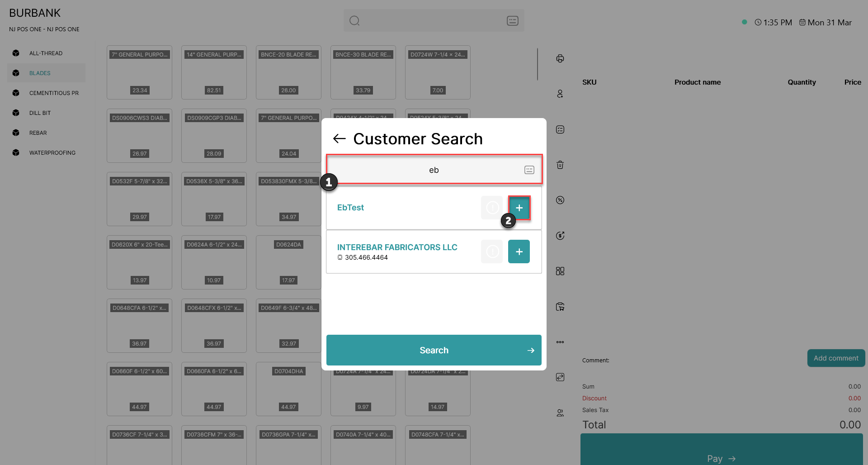Click the exchange arrows icon in side toolbar
This screenshot has height=465, width=868.
(x=560, y=377)
